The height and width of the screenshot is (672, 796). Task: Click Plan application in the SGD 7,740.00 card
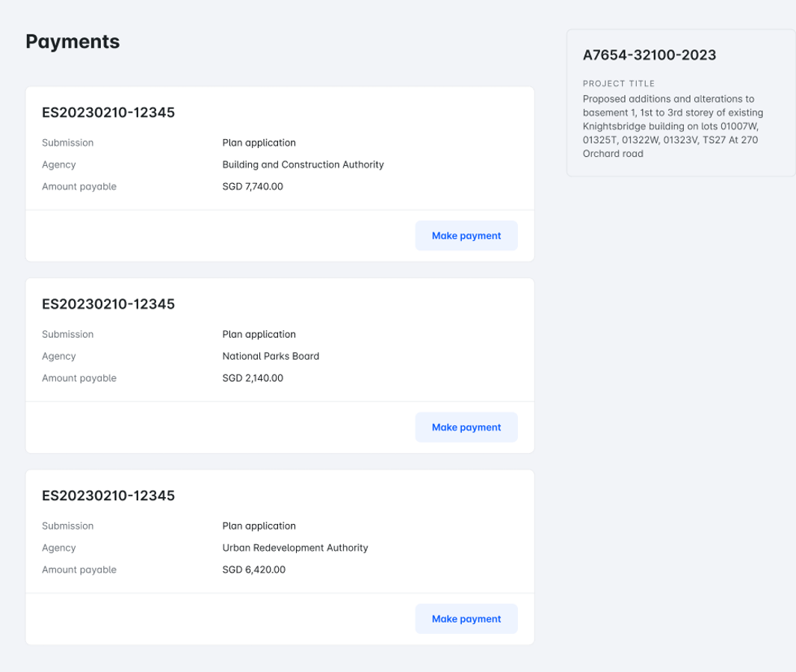pos(259,143)
